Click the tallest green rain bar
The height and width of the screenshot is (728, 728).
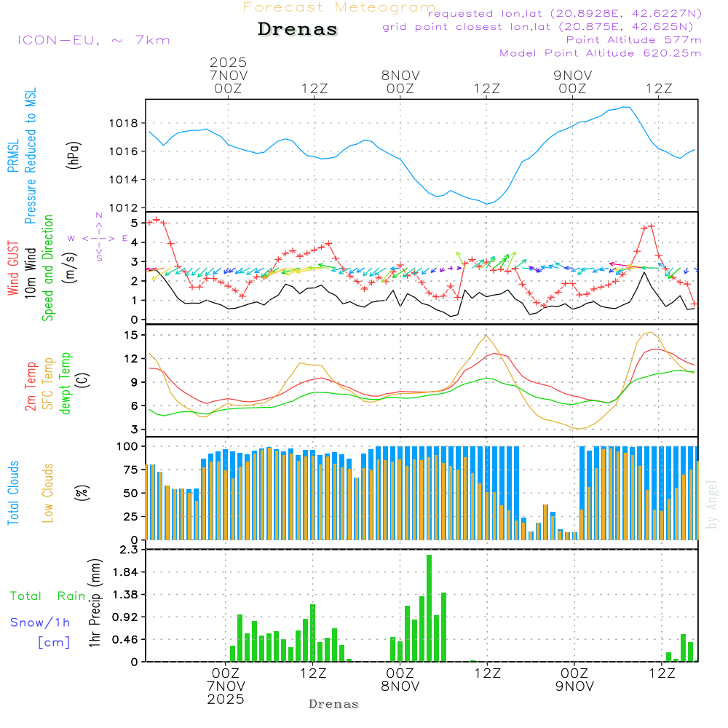[430, 608]
